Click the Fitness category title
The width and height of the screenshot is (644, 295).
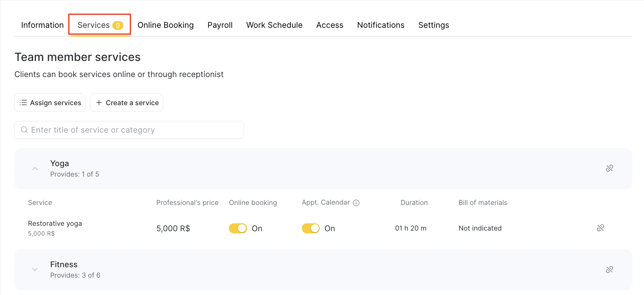point(64,264)
